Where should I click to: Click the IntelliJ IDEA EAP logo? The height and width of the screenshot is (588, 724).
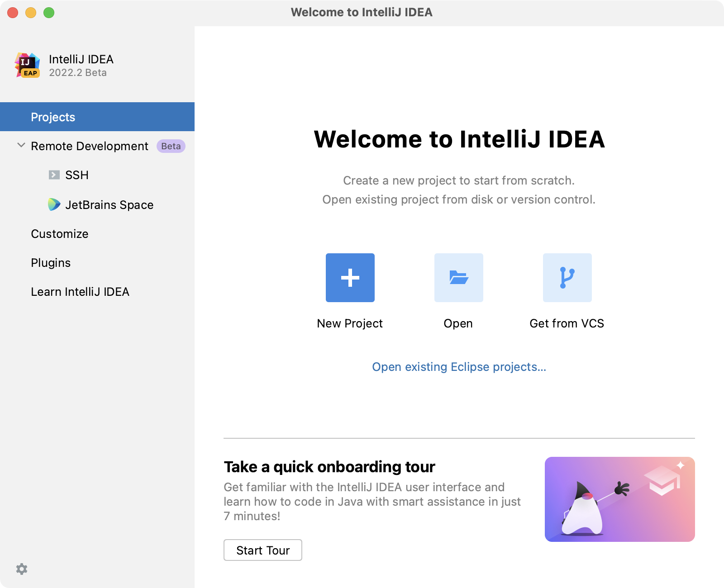pyautogui.click(x=28, y=65)
